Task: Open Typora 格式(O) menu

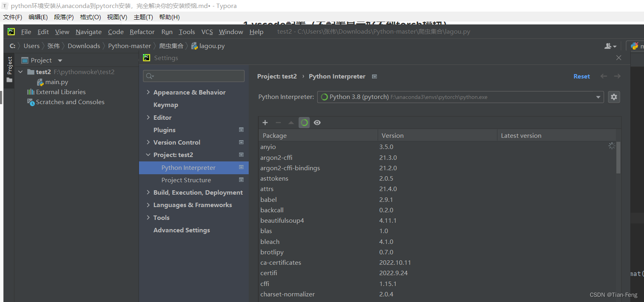Action: click(91, 17)
